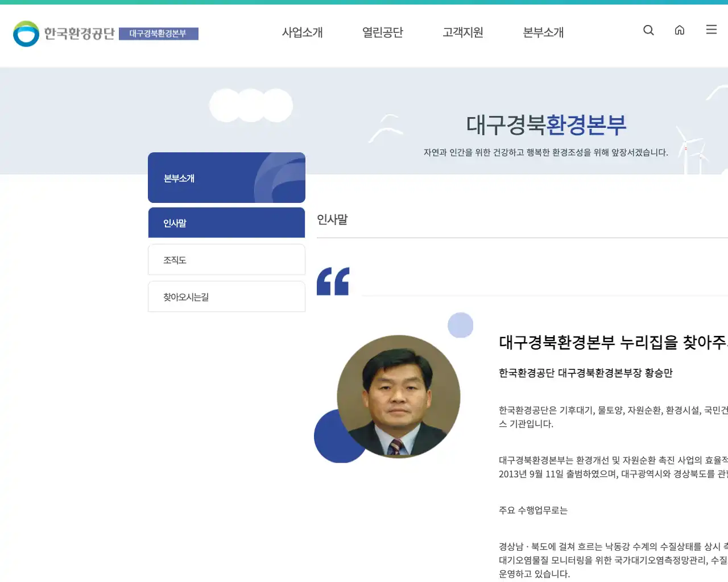The height and width of the screenshot is (582, 728).
Task: Click the blue quotation mark graphic
Action: (x=333, y=281)
